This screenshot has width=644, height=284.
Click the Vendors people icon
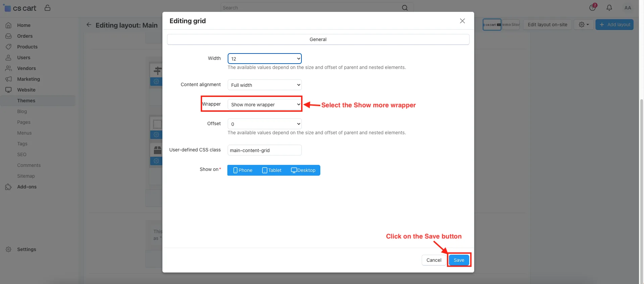coord(9,68)
